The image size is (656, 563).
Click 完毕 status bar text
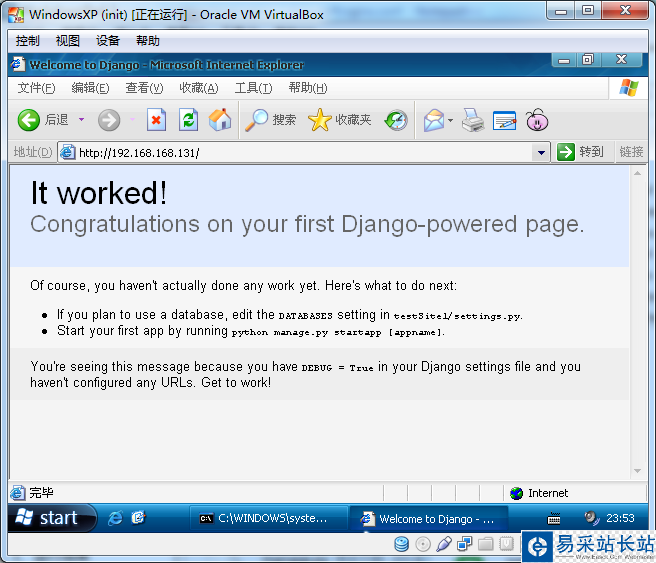tap(41, 493)
